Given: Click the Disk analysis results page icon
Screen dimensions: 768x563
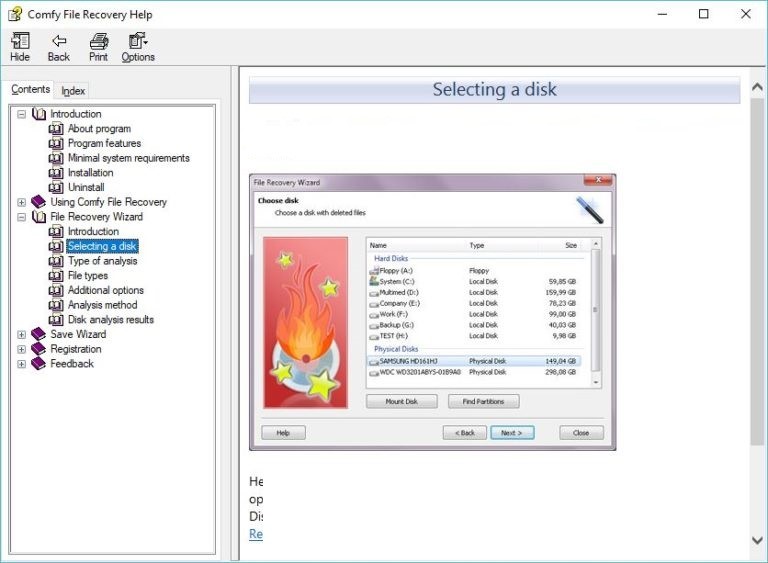Looking at the screenshot, I should pos(56,320).
